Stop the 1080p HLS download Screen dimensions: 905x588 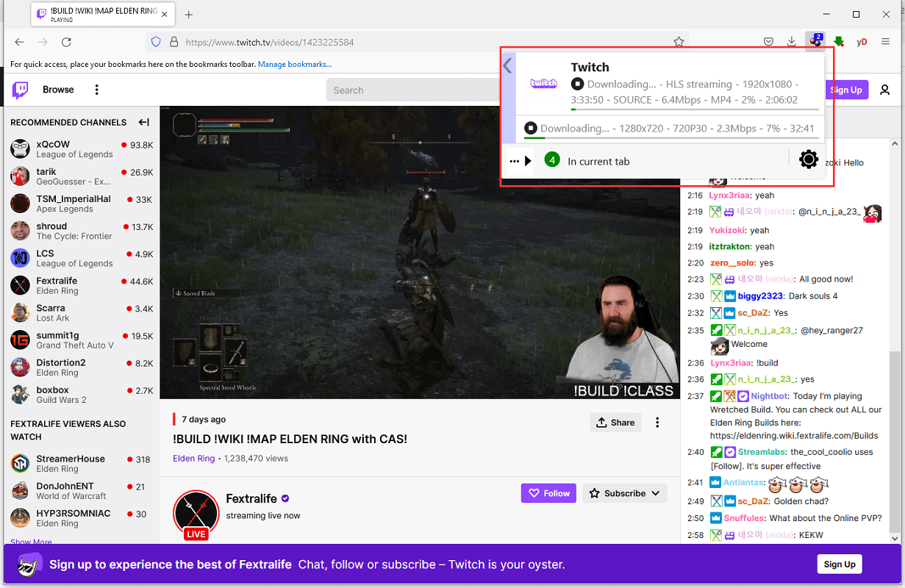click(x=577, y=83)
